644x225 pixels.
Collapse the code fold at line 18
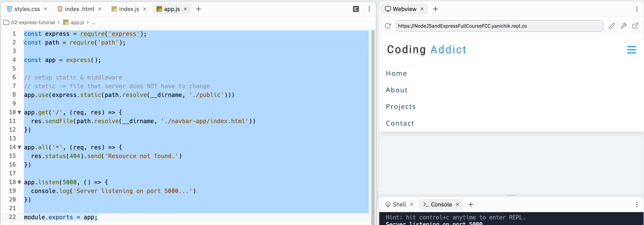[x=19, y=182]
